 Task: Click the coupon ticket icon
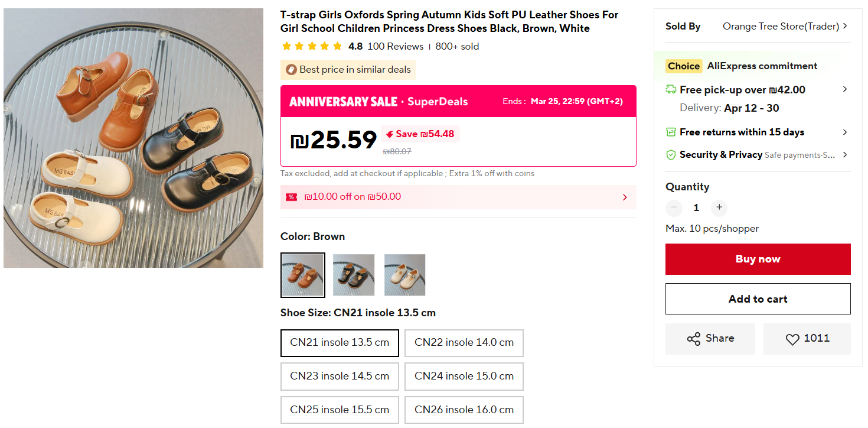291,197
